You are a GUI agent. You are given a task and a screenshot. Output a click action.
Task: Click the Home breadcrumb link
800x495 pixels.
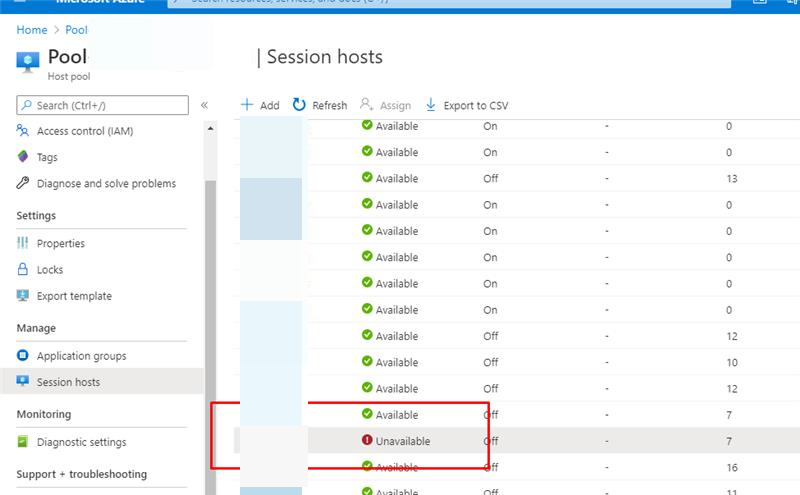pyautogui.click(x=32, y=30)
